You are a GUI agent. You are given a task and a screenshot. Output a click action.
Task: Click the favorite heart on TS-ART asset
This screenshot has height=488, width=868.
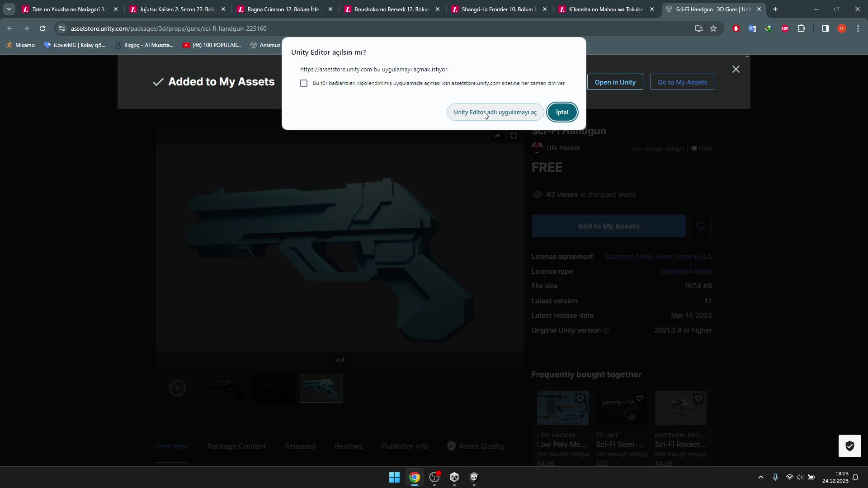tap(639, 399)
